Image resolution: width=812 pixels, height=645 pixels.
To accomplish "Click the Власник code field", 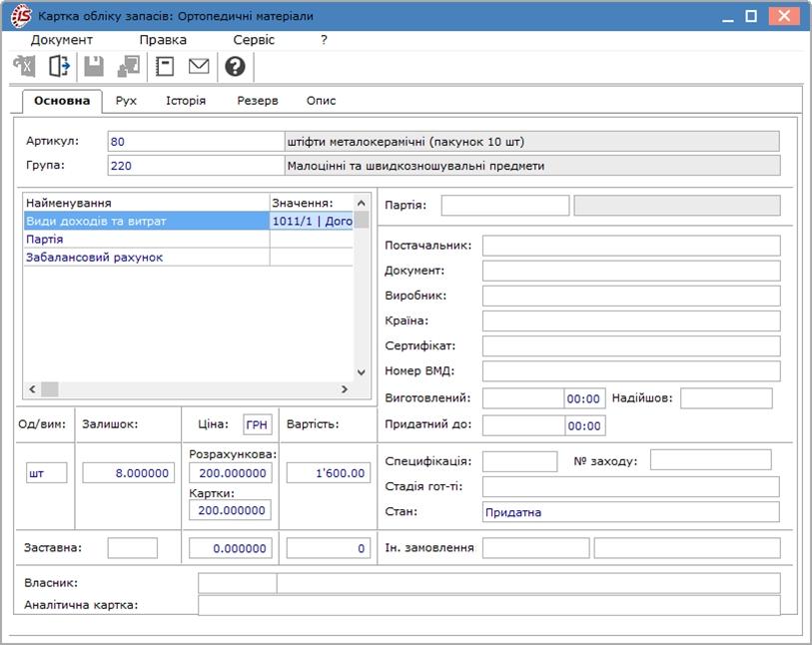I will point(238,583).
